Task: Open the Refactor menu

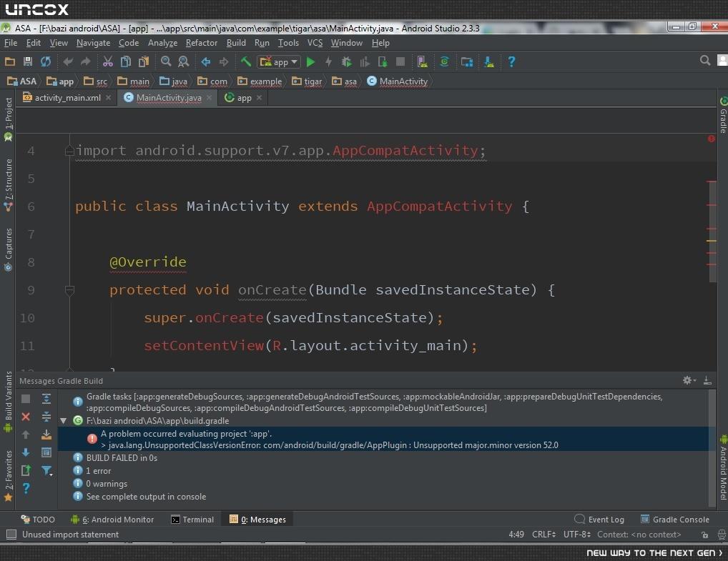Action: pos(202,43)
